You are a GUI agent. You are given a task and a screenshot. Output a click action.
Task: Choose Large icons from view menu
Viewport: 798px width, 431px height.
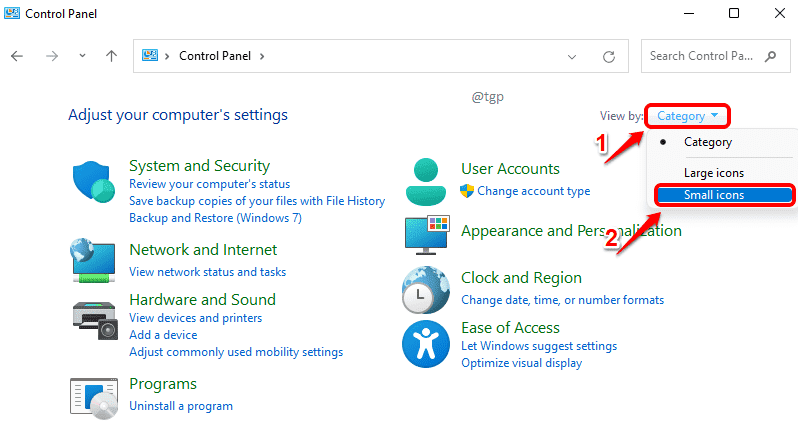[714, 173]
